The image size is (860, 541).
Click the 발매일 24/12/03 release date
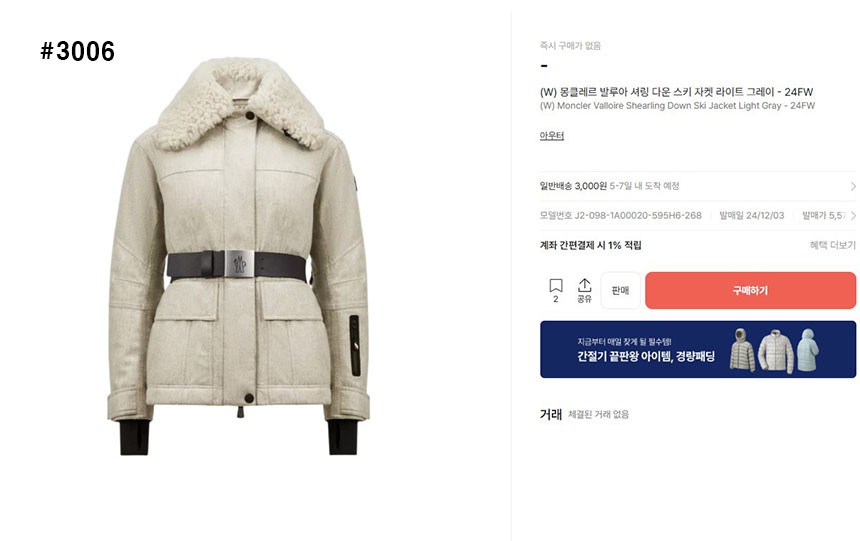[x=752, y=216]
